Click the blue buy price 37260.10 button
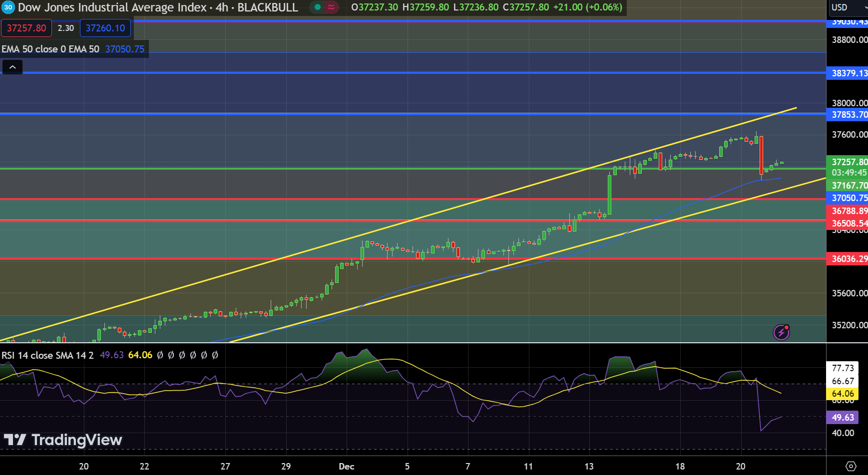Screen dimensions: 868x475 click(105, 28)
